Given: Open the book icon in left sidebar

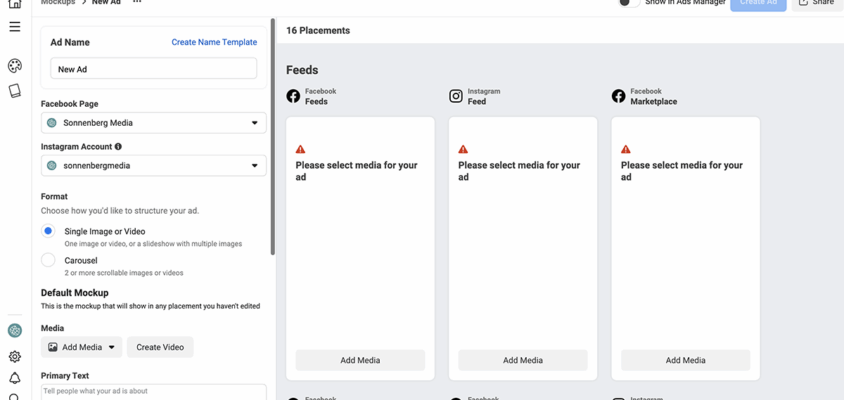Looking at the screenshot, I should (15, 90).
